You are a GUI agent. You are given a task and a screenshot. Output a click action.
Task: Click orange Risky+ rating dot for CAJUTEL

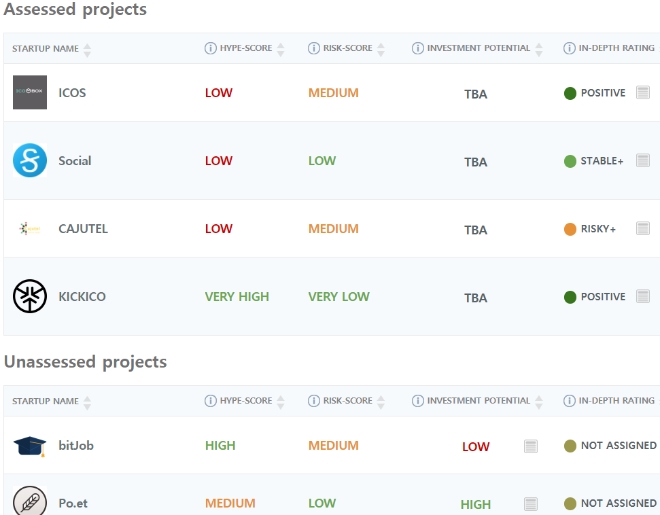tap(570, 229)
